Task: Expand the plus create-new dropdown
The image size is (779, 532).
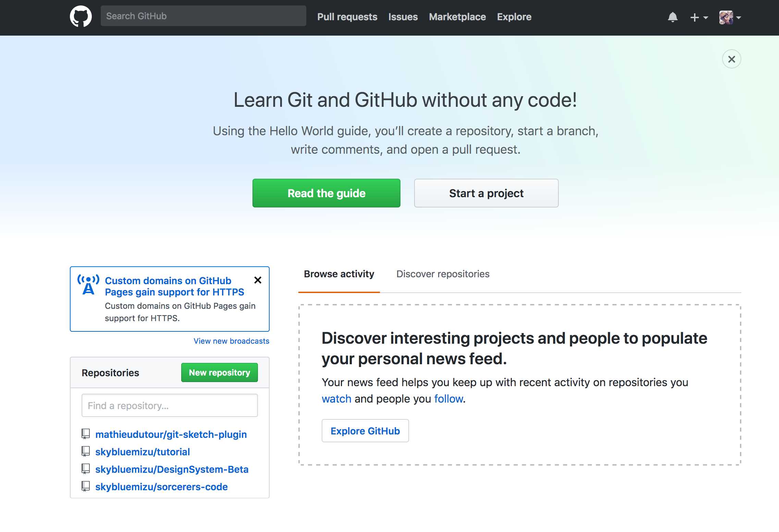Action: [699, 17]
